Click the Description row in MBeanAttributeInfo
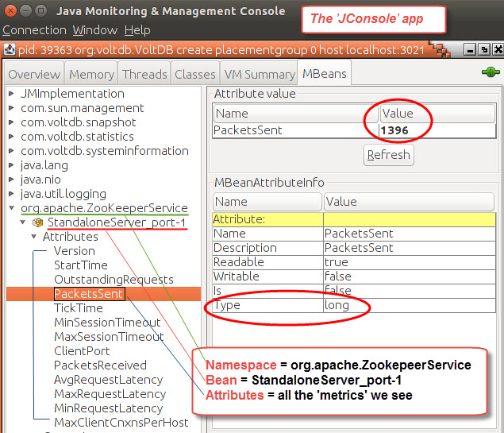This screenshot has height=433, width=504. tap(354, 248)
